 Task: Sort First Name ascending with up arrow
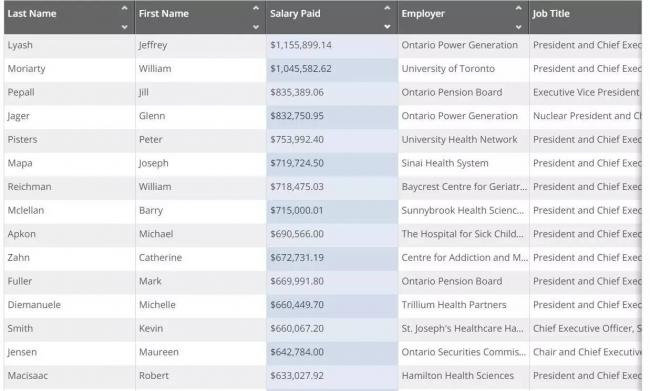click(x=256, y=8)
